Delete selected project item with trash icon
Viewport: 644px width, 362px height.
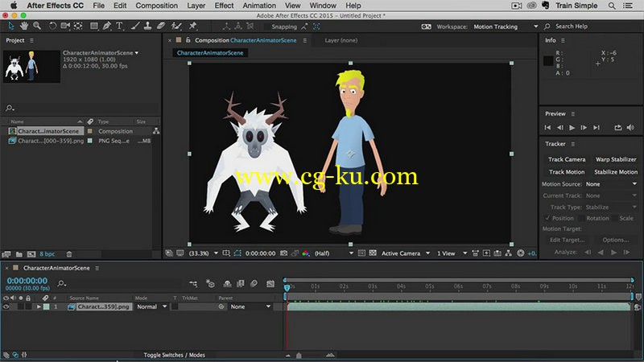pos(69,254)
